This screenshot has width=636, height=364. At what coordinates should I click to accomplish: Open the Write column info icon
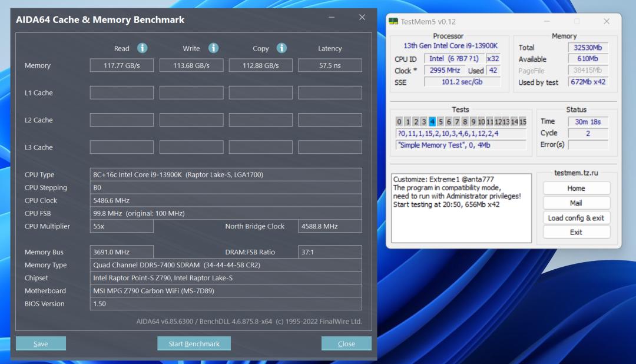pos(213,48)
